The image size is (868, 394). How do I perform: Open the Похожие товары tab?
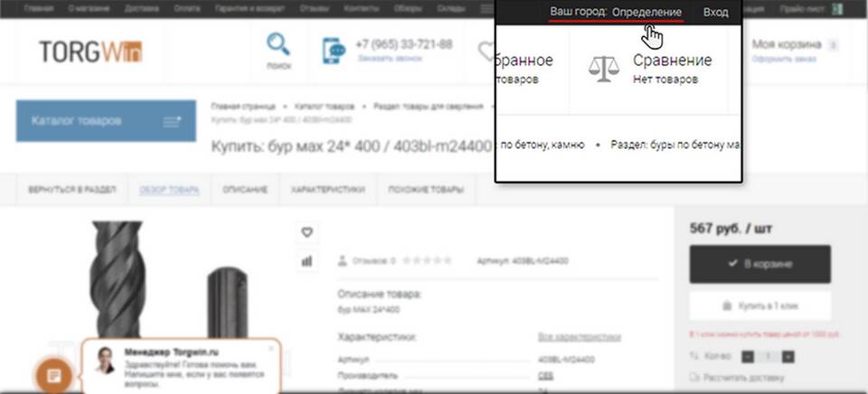[x=425, y=190]
